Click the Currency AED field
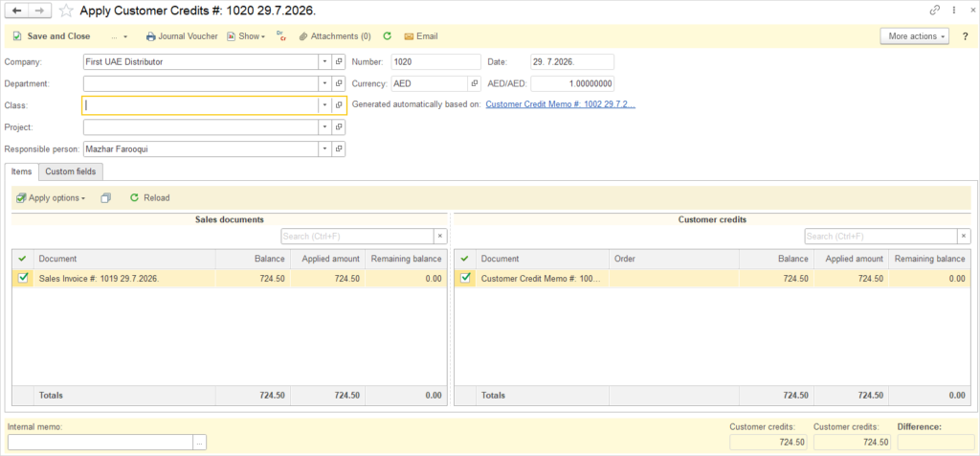 pos(430,83)
